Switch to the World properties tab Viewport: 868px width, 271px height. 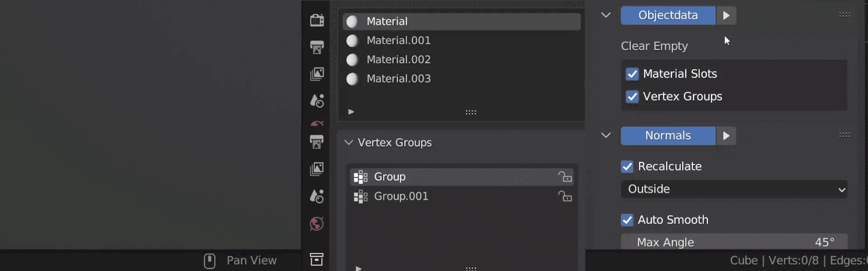[x=316, y=224]
